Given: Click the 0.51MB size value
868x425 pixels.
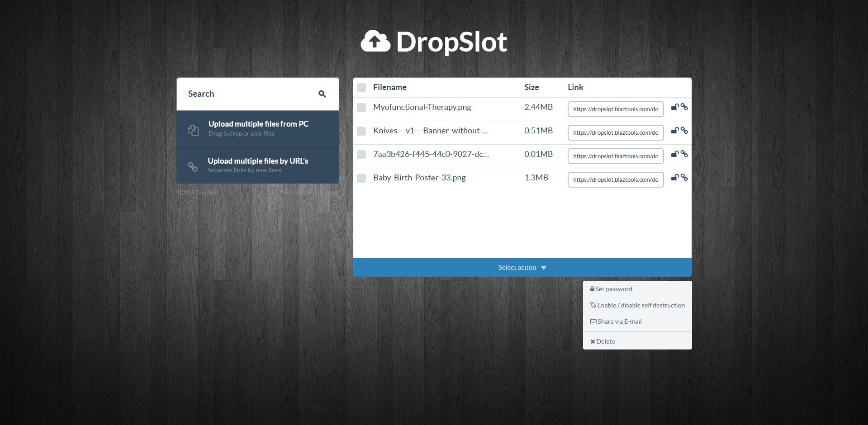Looking at the screenshot, I should (x=538, y=131).
